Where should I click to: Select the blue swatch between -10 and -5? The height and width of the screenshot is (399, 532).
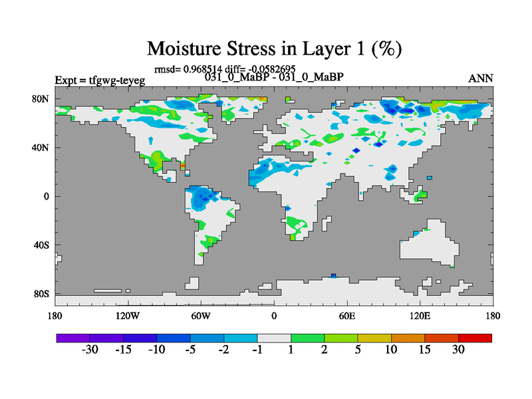pos(174,338)
